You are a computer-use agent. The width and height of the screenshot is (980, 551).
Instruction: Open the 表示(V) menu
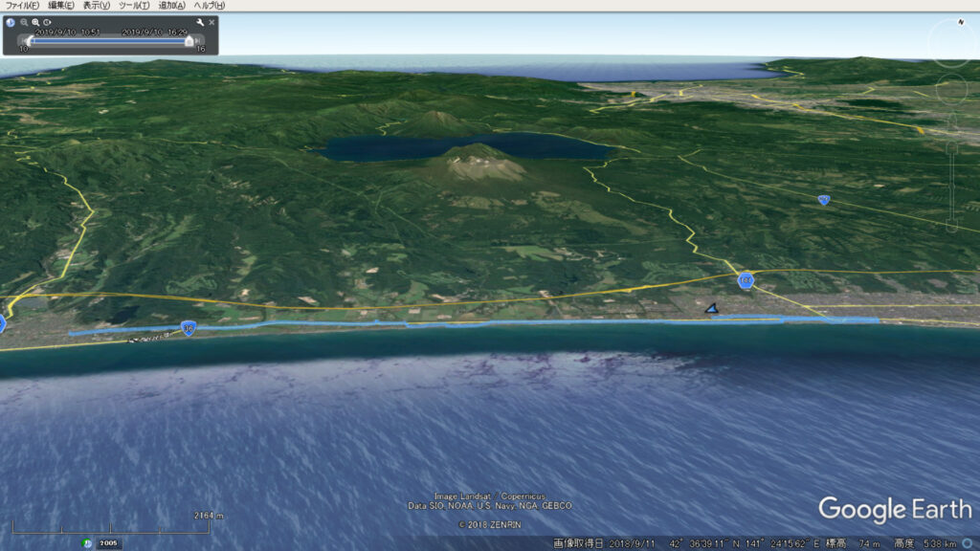[x=96, y=6]
